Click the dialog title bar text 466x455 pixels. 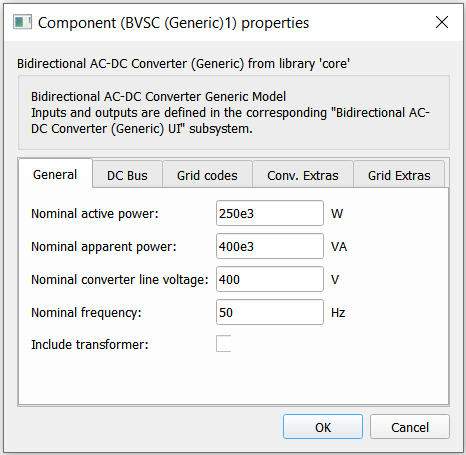click(x=173, y=23)
